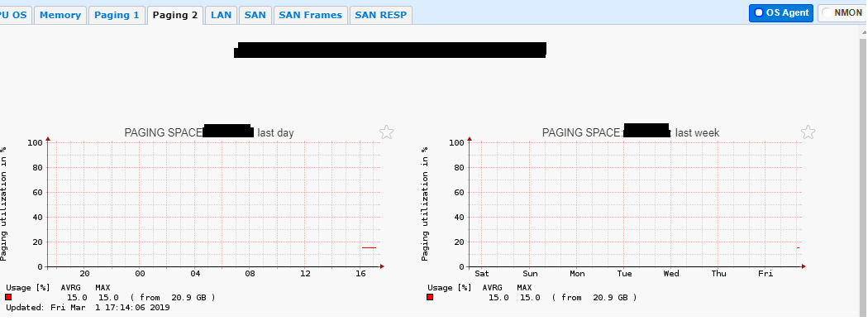Switch to the Paging 1 tab
This screenshot has width=868, height=321.
[117, 15]
